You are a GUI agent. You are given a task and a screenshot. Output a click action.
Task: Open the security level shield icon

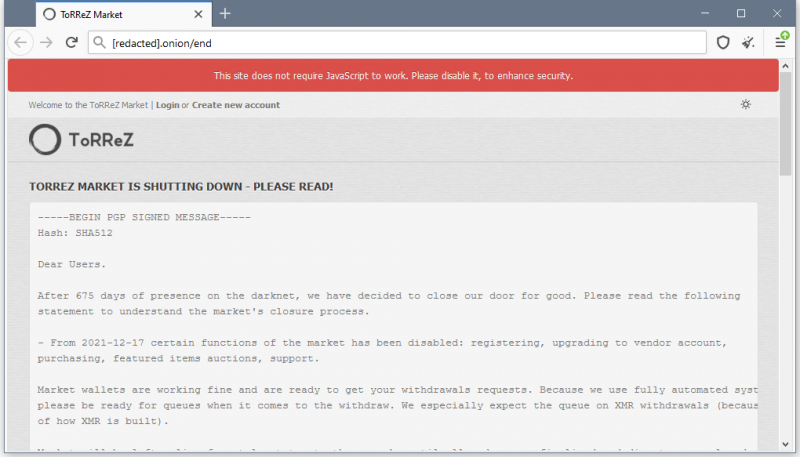(723, 42)
